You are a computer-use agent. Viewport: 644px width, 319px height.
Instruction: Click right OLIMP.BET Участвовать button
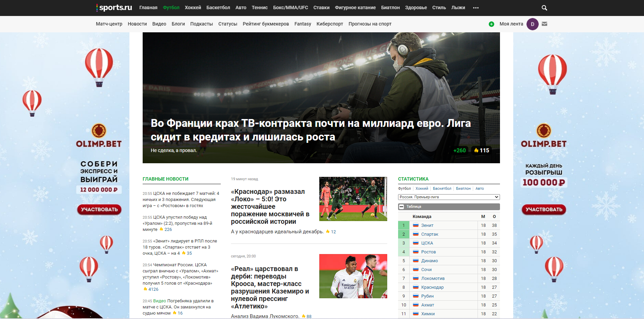click(x=544, y=209)
